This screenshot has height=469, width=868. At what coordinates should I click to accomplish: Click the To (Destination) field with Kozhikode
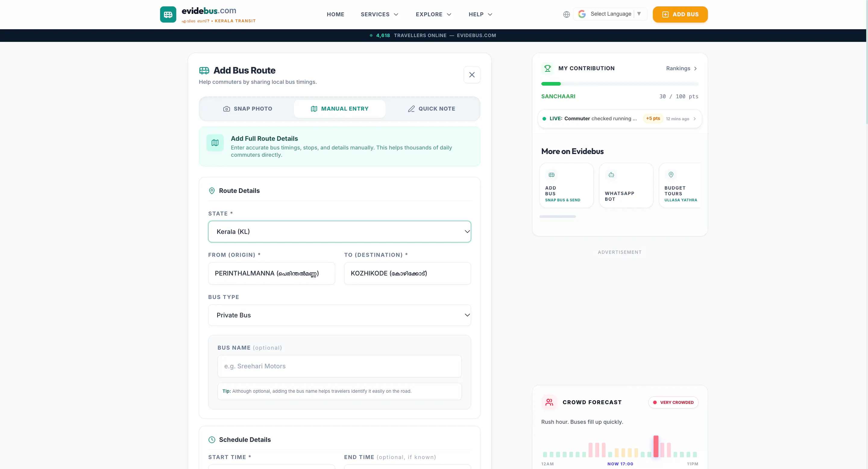407,273
